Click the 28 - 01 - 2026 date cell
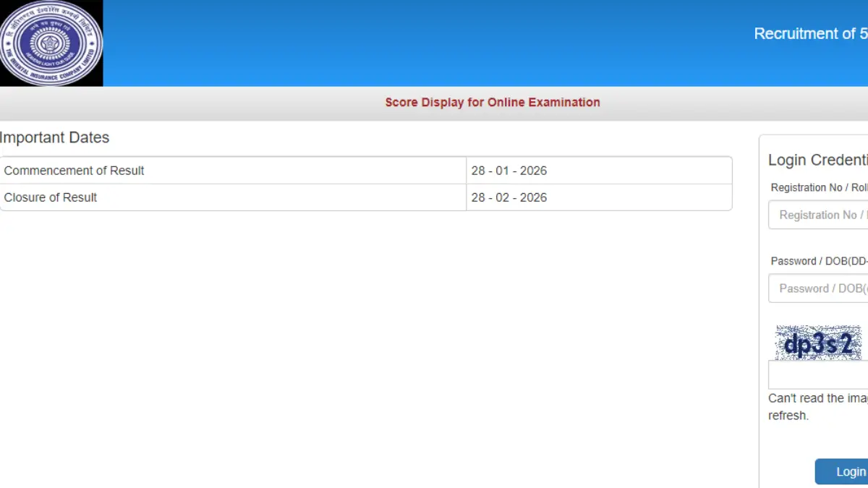Screen dimensions: 868x488 point(509,171)
